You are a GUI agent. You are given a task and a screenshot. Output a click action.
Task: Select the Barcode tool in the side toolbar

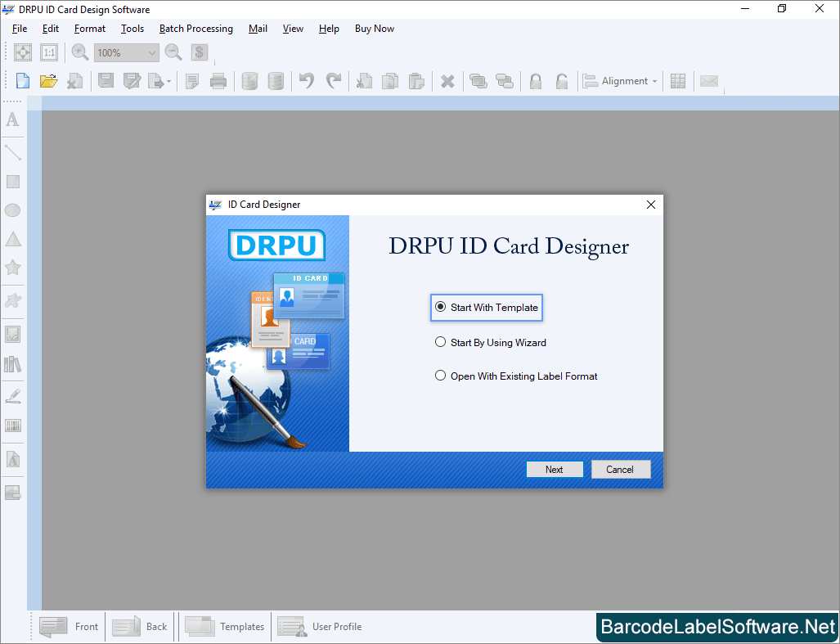[x=12, y=426]
